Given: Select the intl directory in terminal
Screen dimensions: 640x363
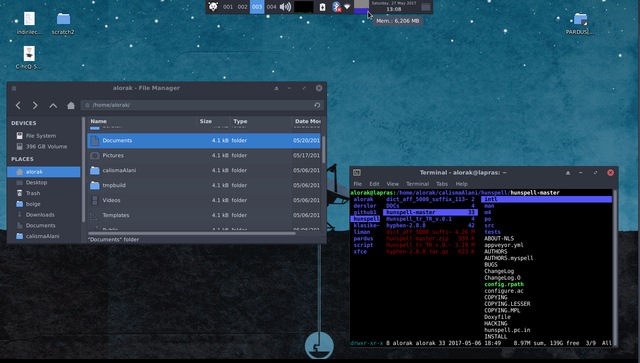Looking at the screenshot, I should pyautogui.click(x=547, y=199).
